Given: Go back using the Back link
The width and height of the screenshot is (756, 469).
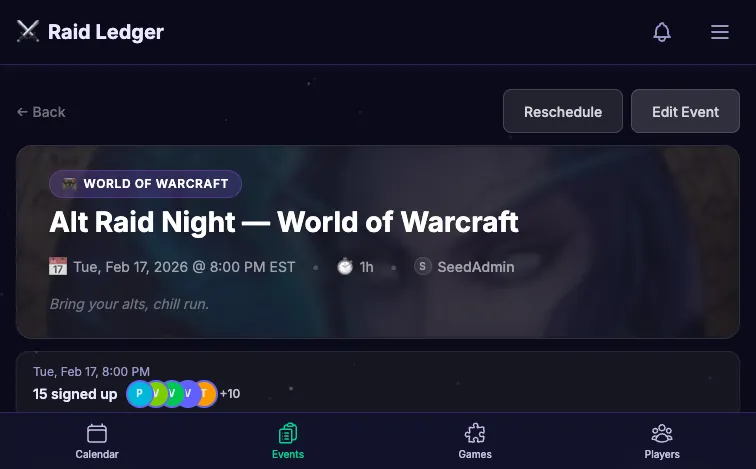Looking at the screenshot, I should (41, 112).
